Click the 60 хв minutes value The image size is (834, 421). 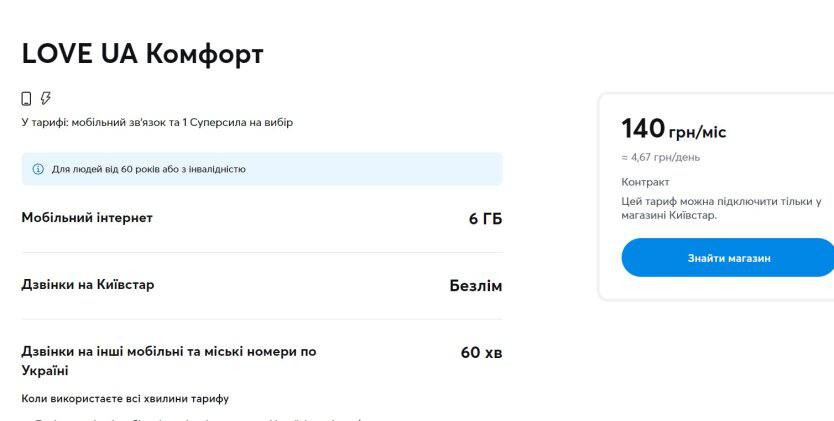point(481,352)
